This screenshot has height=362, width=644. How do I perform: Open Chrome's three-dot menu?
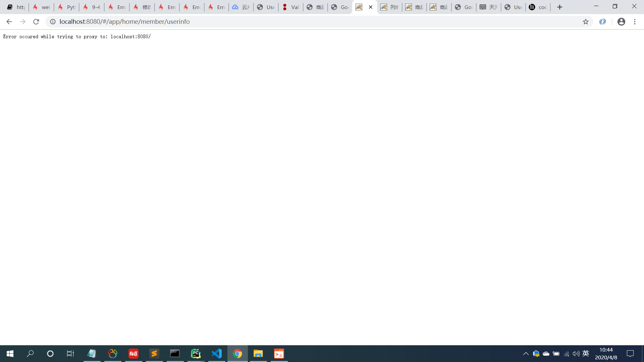635,22
